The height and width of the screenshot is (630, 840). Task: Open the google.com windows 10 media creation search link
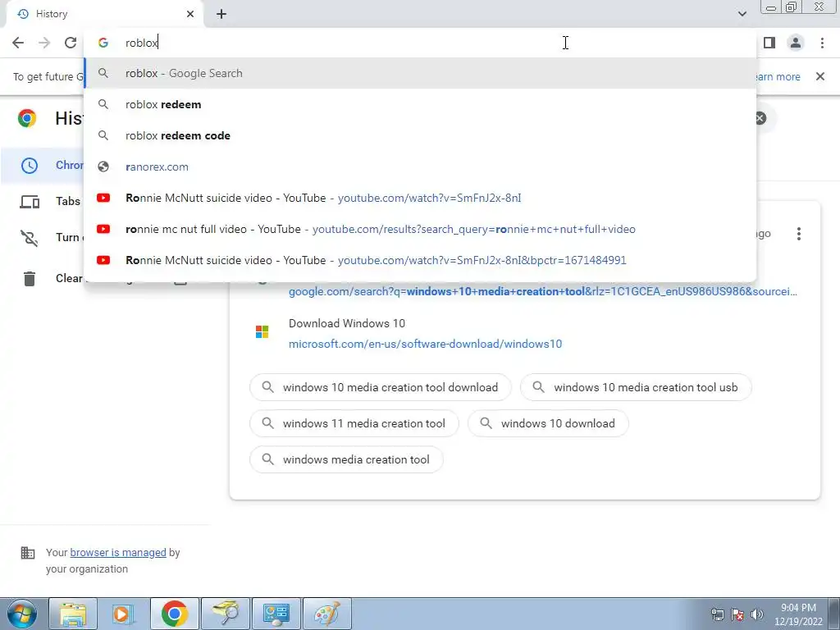point(543,291)
